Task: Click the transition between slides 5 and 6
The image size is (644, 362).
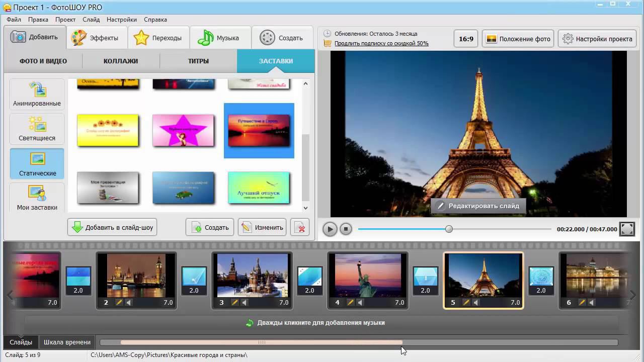Action: tap(541, 281)
